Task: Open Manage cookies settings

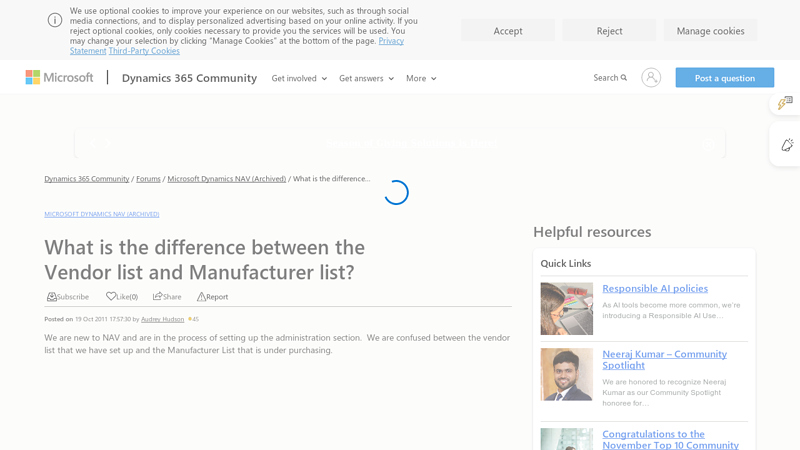Action: pyautogui.click(x=710, y=31)
